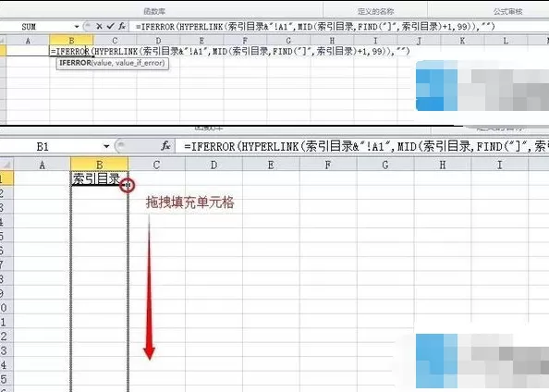Click cell B1 containing 索引目录
The image size is (549, 392).
(100, 178)
